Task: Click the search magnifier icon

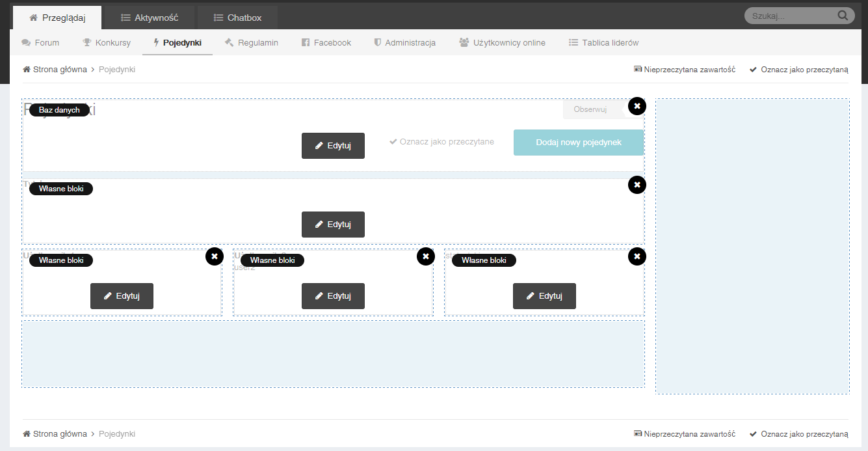Action: 843,16
